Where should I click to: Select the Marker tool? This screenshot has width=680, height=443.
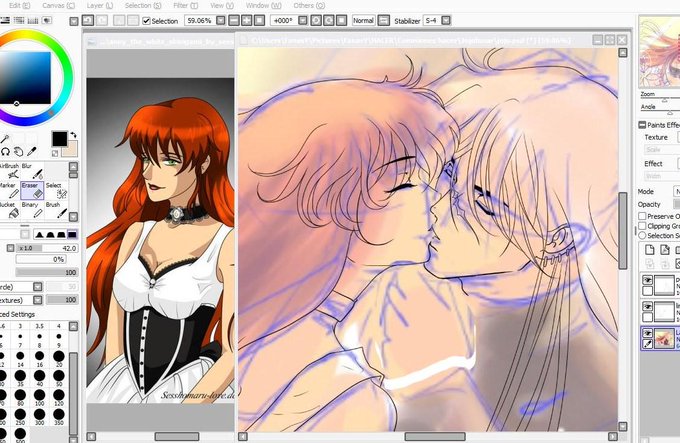coord(10,191)
